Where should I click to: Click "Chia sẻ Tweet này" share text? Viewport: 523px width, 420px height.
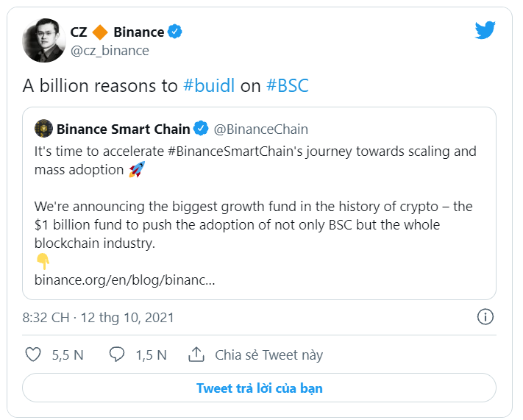pos(268,355)
